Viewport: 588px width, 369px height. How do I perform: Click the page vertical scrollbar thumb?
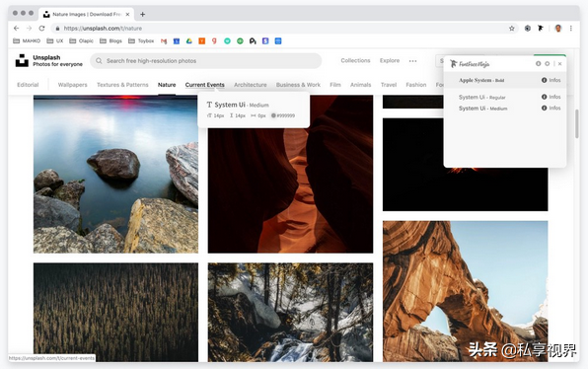pos(577,123)
